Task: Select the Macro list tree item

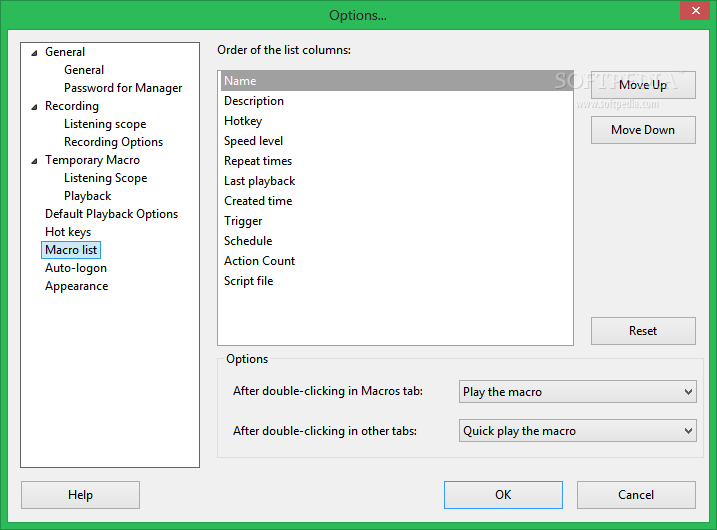Action: click(x=71, y=250)
